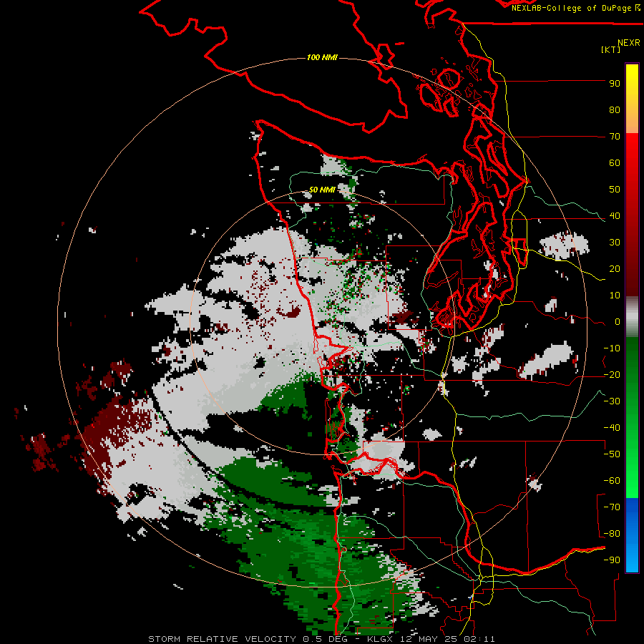The height and width of the screenshot is (644, 644).
Task: Click the 30 value on velocity scale
Action: [x=615, y=243]
